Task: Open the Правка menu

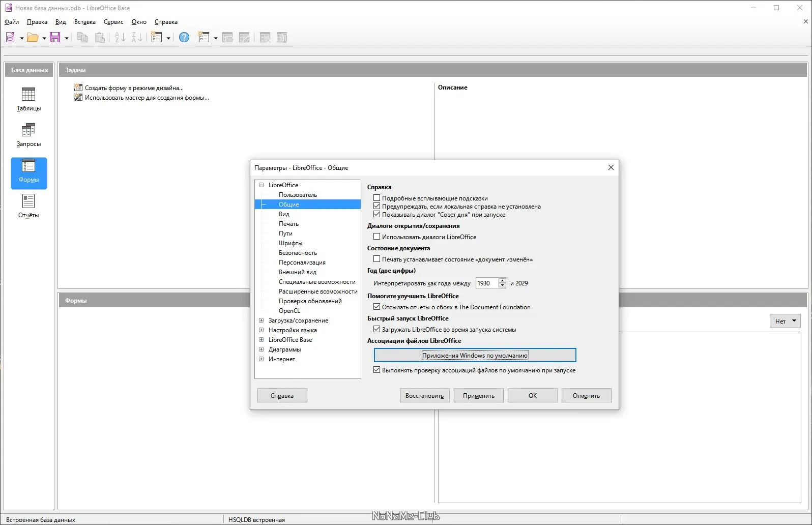Action: coord(37,22)
